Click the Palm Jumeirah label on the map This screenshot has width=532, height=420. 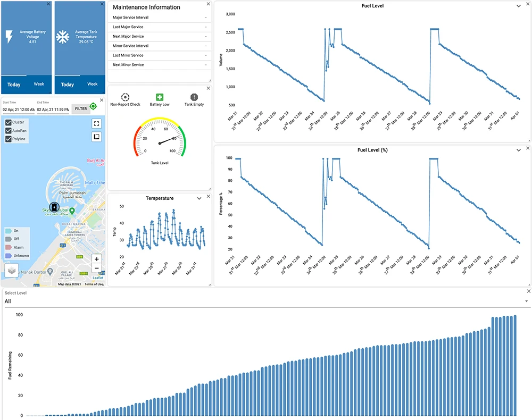[72, 193]
